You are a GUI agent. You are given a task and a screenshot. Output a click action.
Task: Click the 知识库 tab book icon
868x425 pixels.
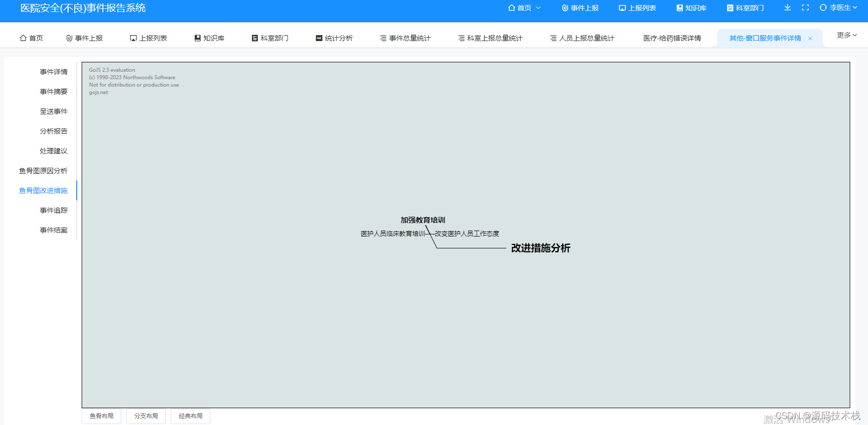(x=197, y=38)
